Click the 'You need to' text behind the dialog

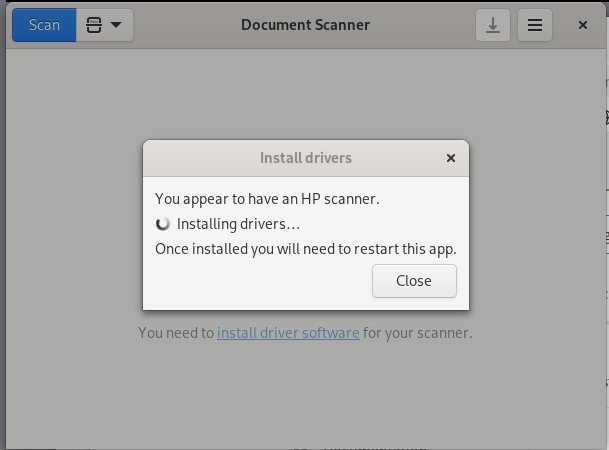pyautogui.click(x=176, y=333)
